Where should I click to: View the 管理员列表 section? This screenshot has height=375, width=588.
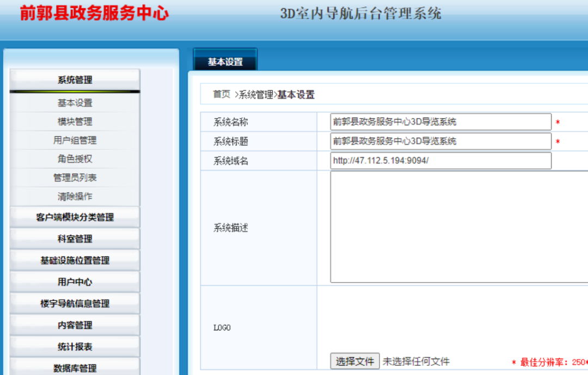(x=75, y=176)
